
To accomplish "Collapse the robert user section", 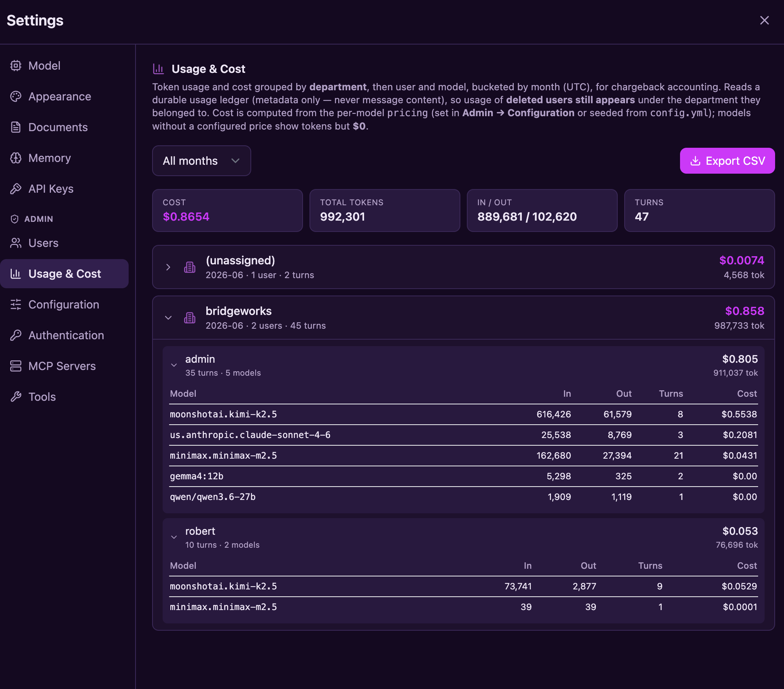I will (x=174, y=537).
